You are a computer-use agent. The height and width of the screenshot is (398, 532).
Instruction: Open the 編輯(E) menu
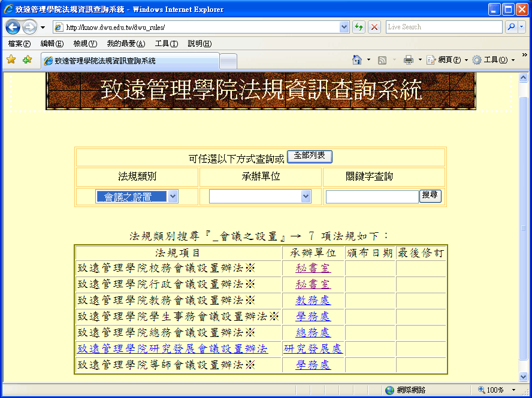point(52,44)
